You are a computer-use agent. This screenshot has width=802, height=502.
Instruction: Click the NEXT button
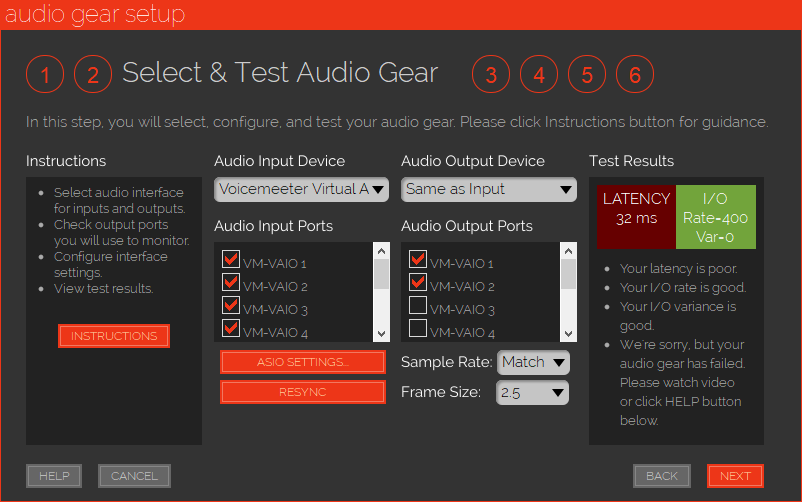(x=735, y=476)
